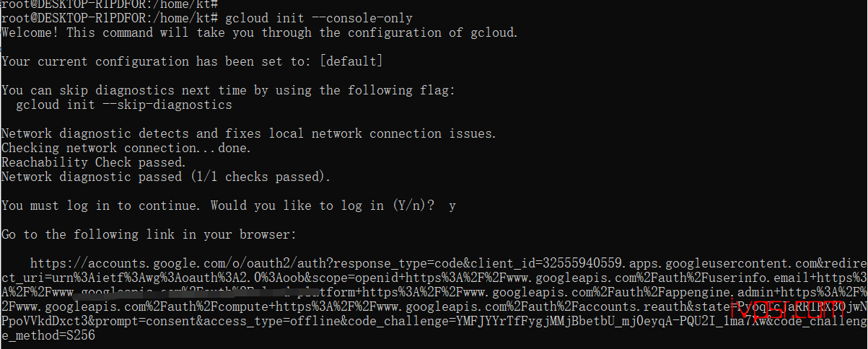Click the red ivps.com watermark

tap(785, 312)
